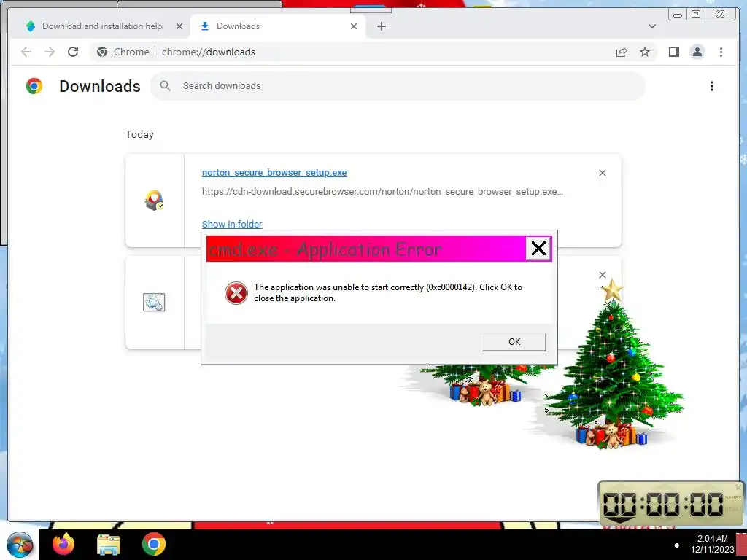Image resolution: width=747 pixels, height=560 pixels.
Task: Share this page via the share icon
Action: coord(622,52)
